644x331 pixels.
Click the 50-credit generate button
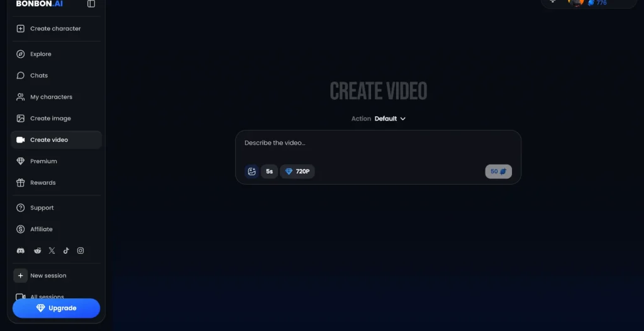click(498, 171)
